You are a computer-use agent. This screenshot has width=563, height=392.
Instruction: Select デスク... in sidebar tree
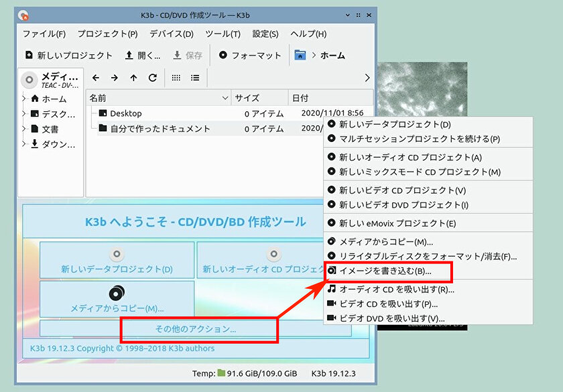[x=58, y=114]
